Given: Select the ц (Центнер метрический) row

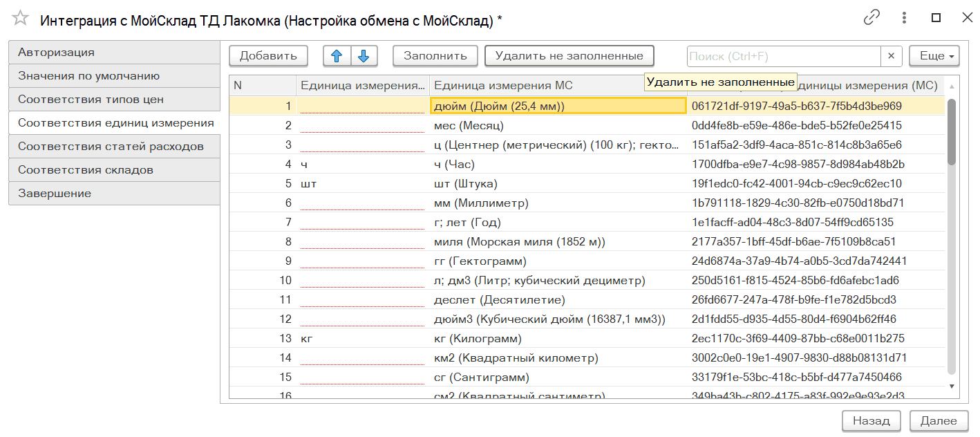Looking at the screenshot, I should pyautogui.click(x=587, y=145).
